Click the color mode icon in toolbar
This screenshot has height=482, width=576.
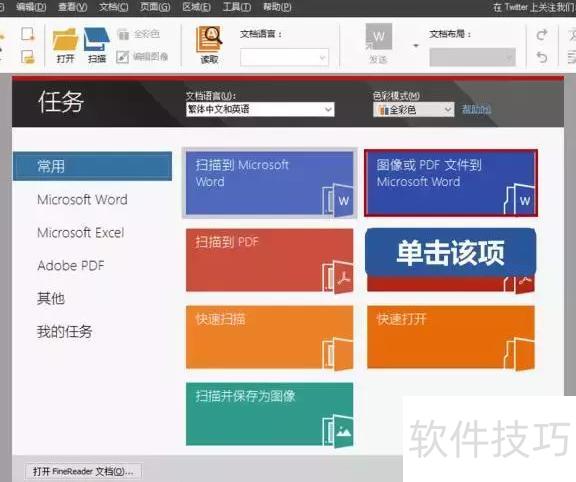pyautogui.click(x=138, y=34)
